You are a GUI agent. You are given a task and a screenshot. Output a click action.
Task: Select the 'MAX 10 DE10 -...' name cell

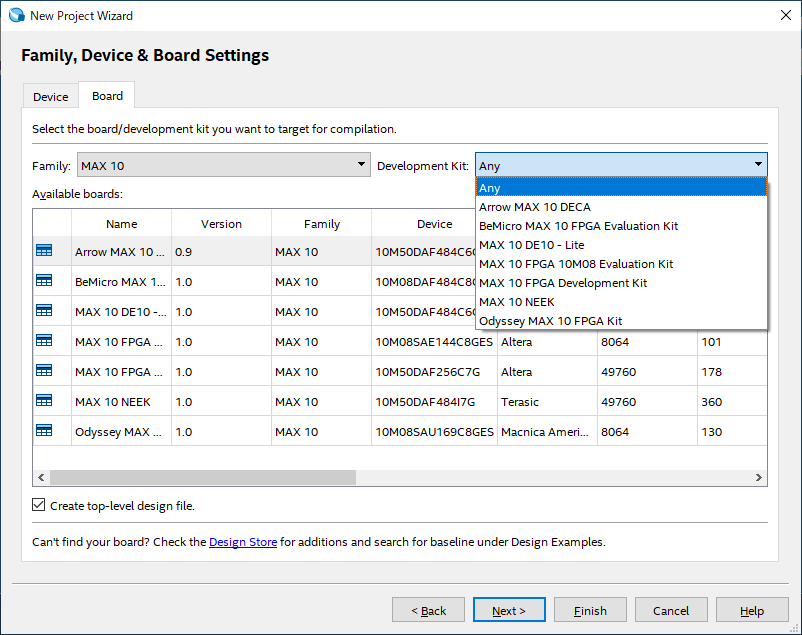121,311
